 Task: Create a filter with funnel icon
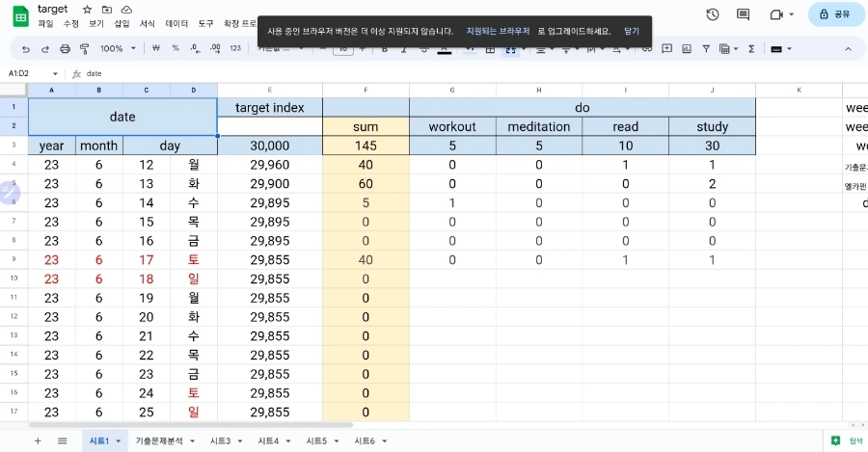pos(706,49)
